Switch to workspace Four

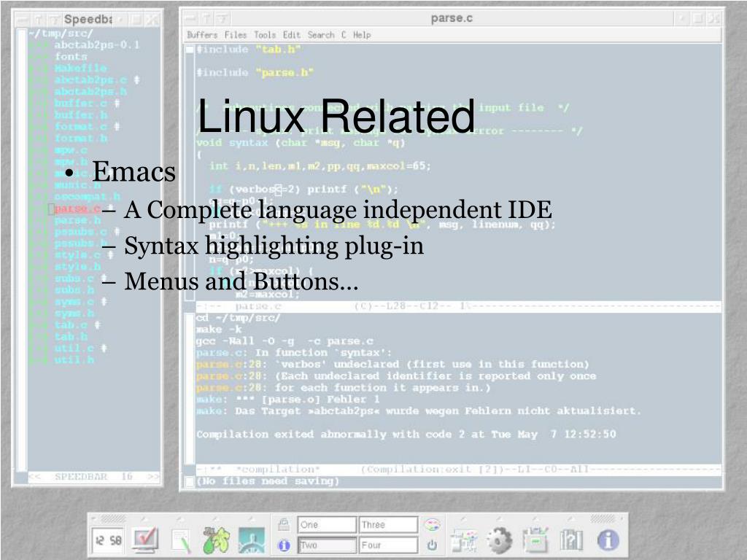(x=388, y=545)
